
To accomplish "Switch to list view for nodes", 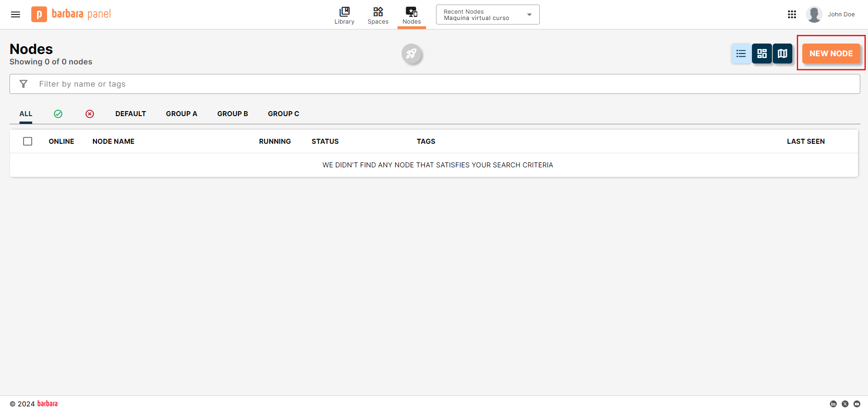I will coord(741,53).
